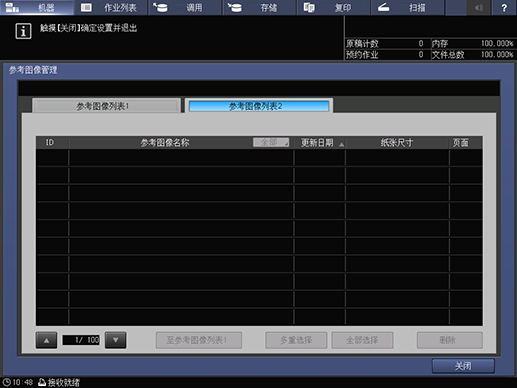The width and height of the screenshot is (517, 388).
Task: Open help with the question mark icon
Action: (504, 7)
